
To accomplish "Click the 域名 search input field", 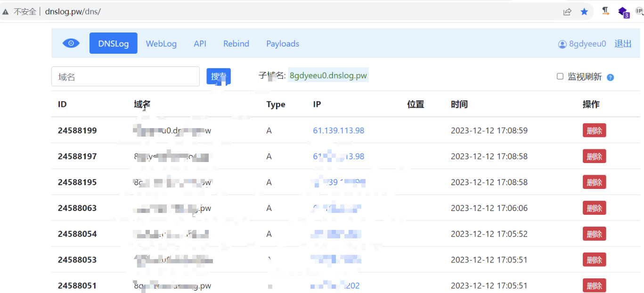I will pos(125,77).
